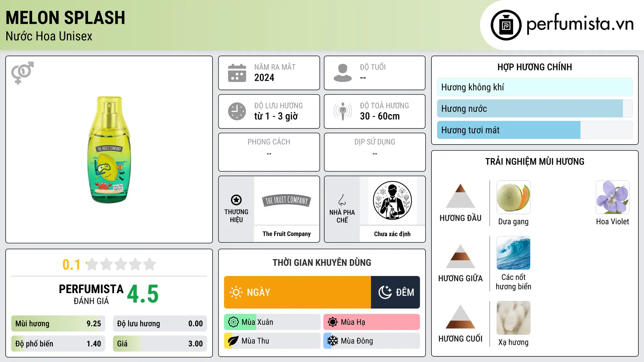Image resolution: width=644 pixels, height=362 pixels.
Task: Click the PERFUMISTA ĐÁNH GIÁ label
Action: pos(91,294)
